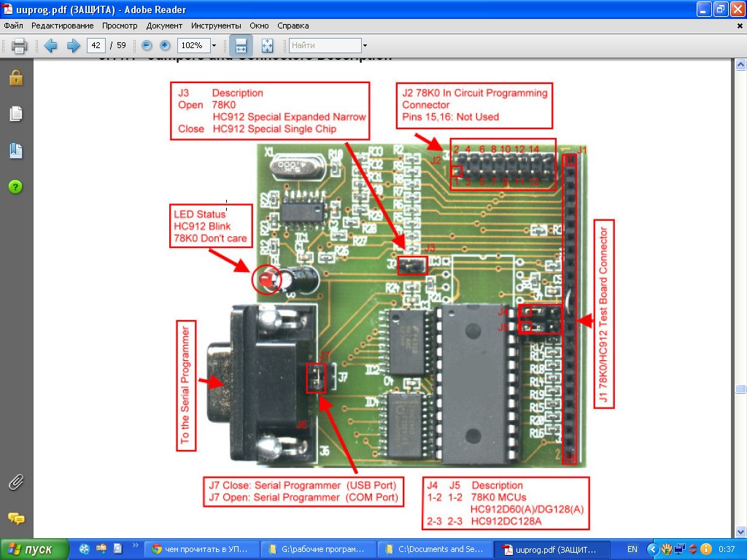Click the green help question mark icon
The height and width of the screenshot is (560, 747).
click(15, 187)
